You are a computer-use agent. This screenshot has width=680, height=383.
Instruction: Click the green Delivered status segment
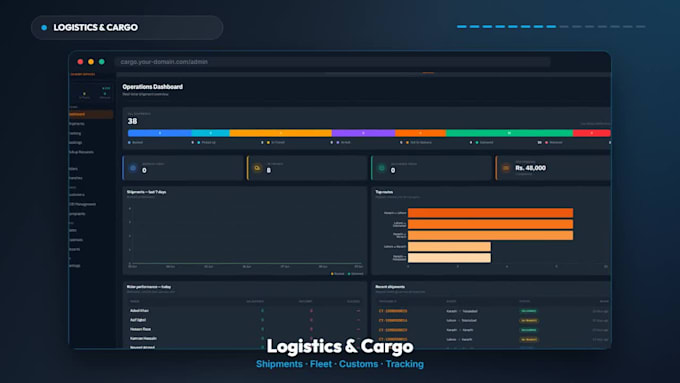[509, 133]
